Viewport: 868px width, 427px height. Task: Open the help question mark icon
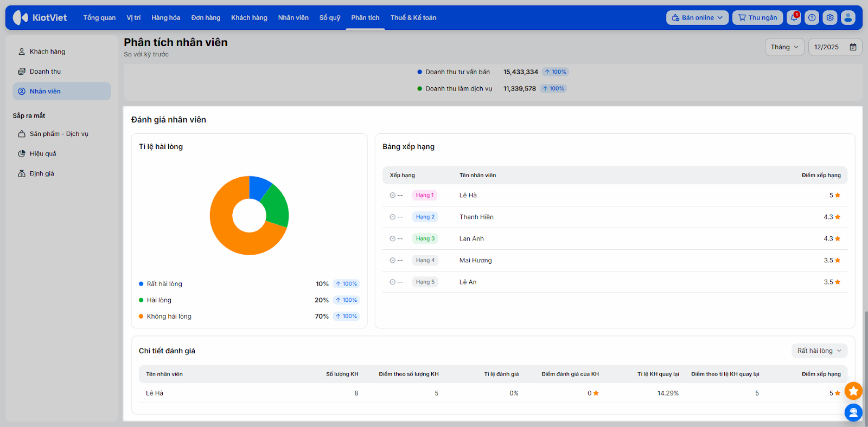pos(812,18)
